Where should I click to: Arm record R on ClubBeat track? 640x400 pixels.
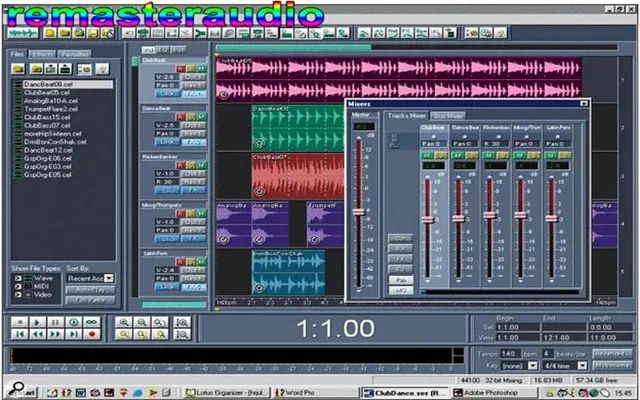180,69
